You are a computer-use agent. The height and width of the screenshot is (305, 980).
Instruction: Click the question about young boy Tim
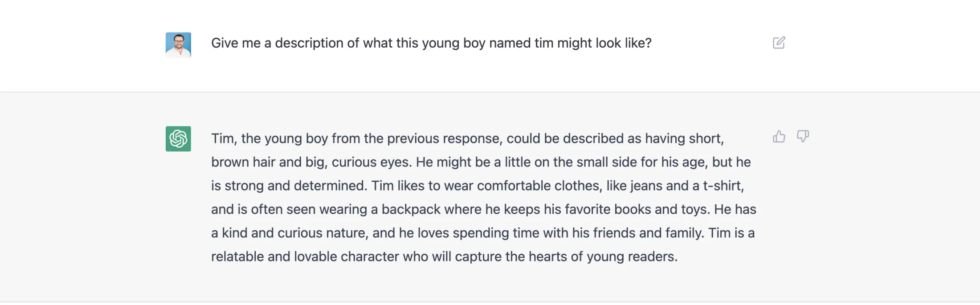(431, 43)
